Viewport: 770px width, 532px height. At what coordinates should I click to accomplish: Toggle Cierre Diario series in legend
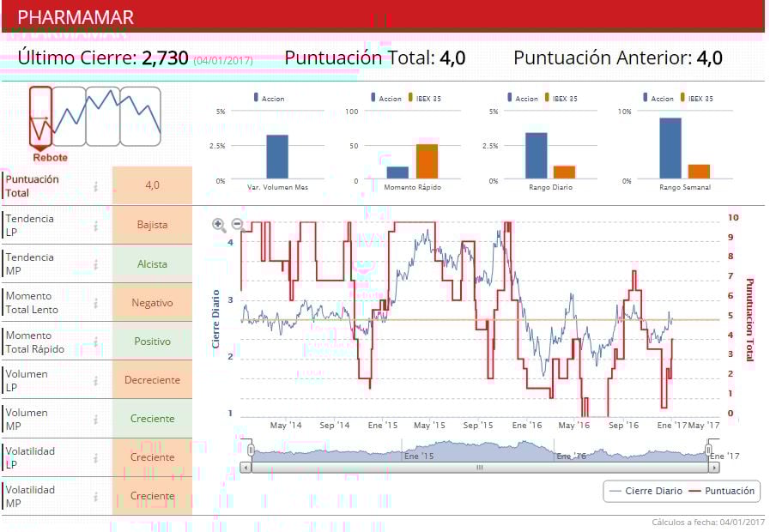coord(646,491)
